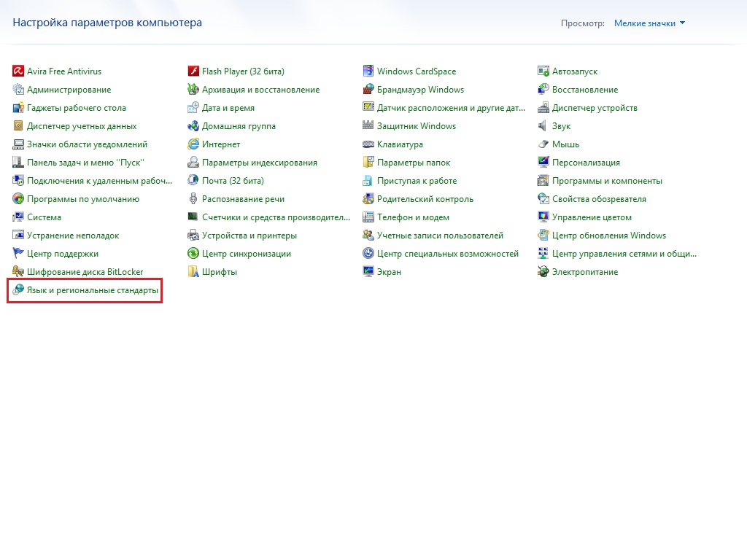Image resolution: width=747 pixels, height=560 pixels.
Task: Click the Avira Free Antivirus icon
Action: [18, 71]
